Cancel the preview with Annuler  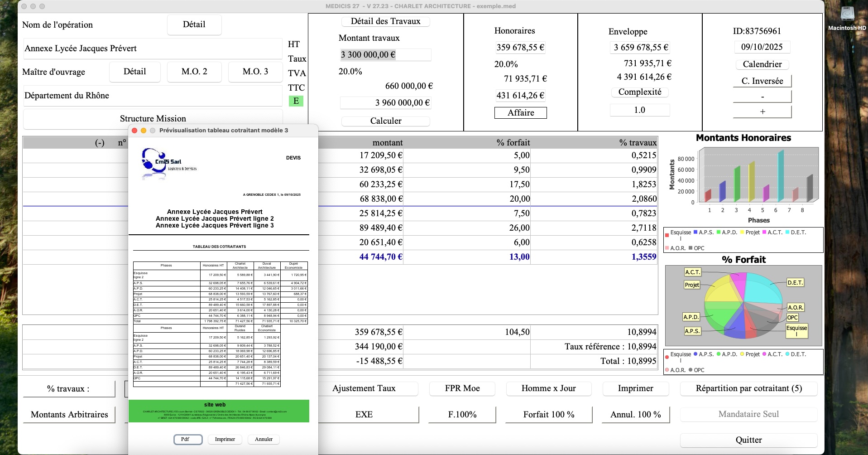coord(264,440)
